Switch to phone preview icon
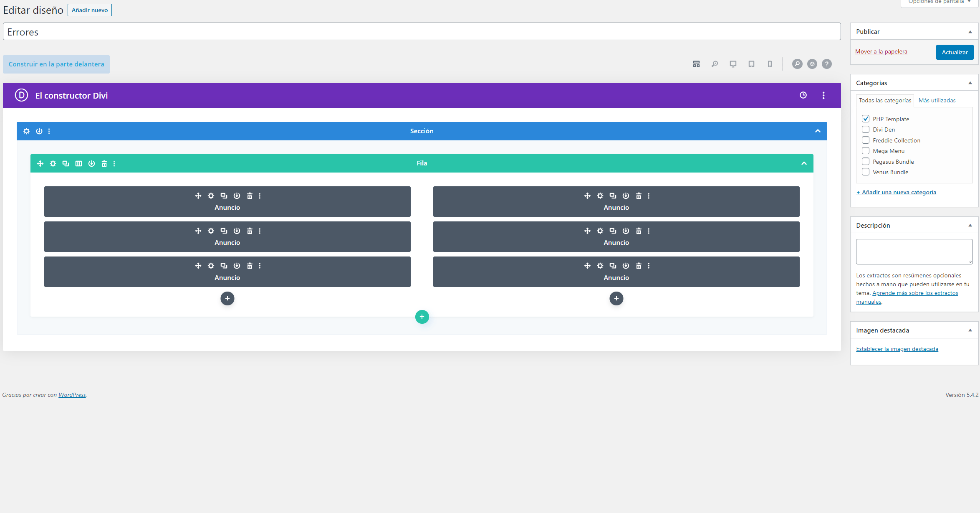This screenshot has width=980, height=513. coord(770,64)
